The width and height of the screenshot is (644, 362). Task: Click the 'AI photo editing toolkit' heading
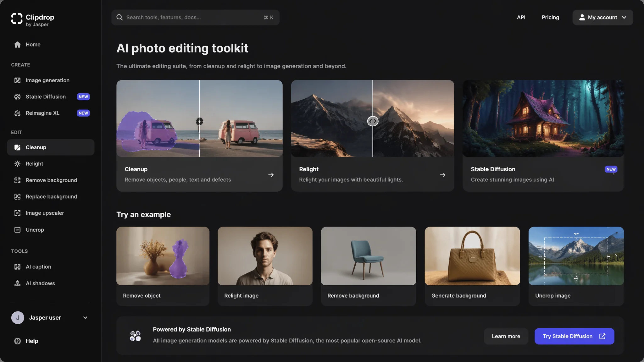coord(182,48)
